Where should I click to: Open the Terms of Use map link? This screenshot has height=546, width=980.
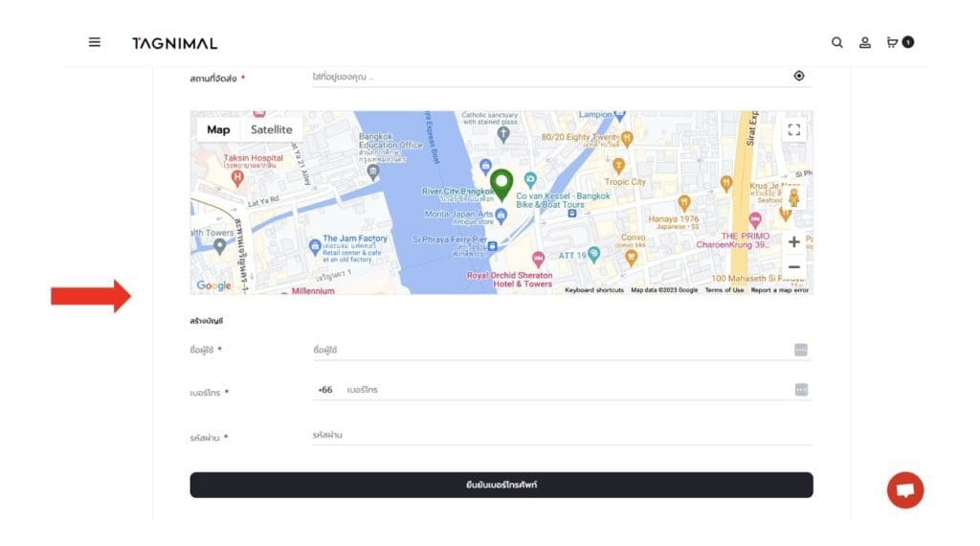pos(724,290)
